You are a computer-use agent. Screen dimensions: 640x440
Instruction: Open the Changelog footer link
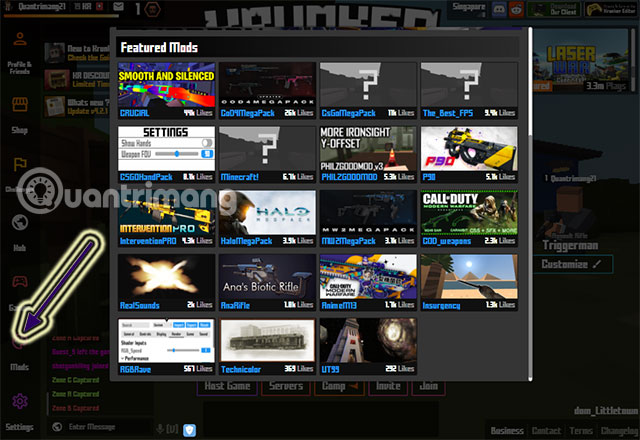point(619,431)
